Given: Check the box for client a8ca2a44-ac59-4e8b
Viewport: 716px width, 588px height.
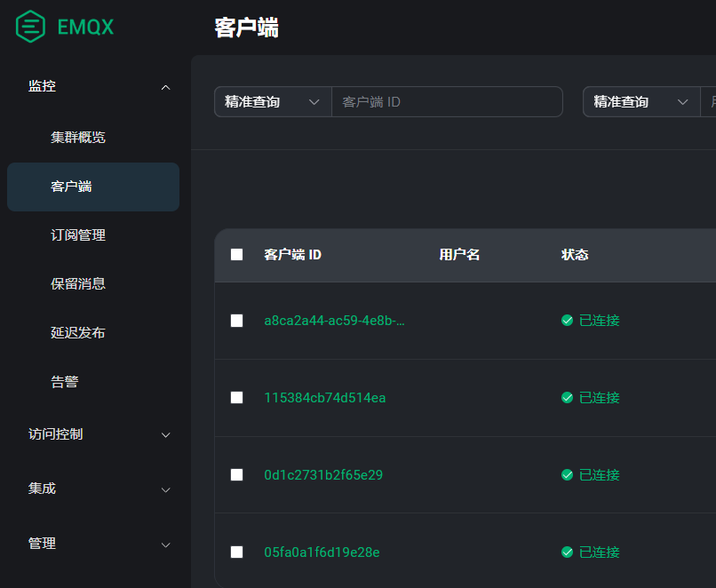Looking at the screenshot, I should 236,321.
